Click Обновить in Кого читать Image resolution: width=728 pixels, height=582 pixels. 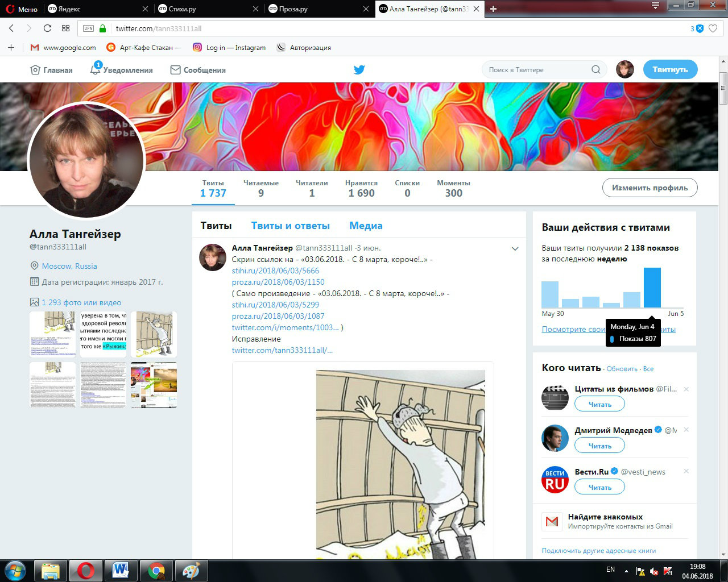point(622,369)
